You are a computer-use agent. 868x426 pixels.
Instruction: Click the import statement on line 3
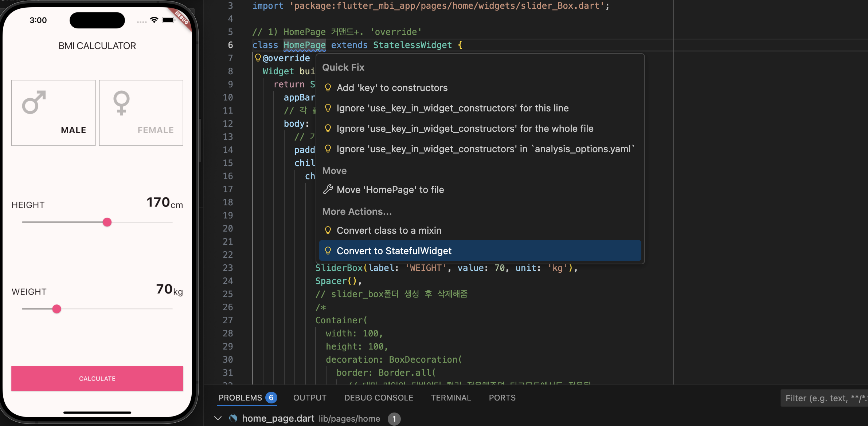pos(431,6)
